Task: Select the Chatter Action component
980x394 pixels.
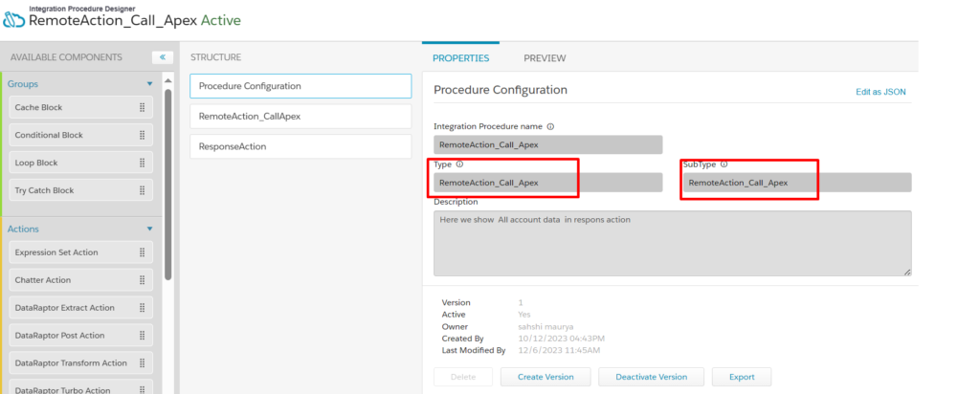Action: tap(80, 280)
